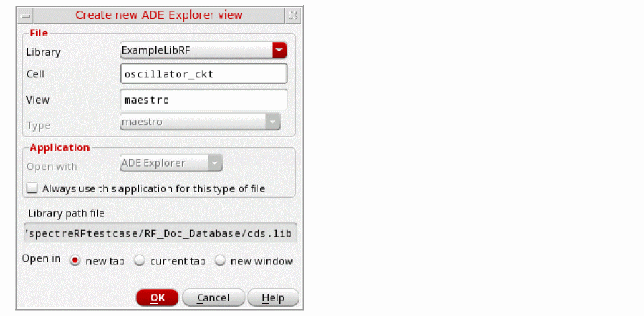Open the 'Open with' ADE Explorer dropdown
Screen dimensions: 644x316
click(x=172, y=163)
